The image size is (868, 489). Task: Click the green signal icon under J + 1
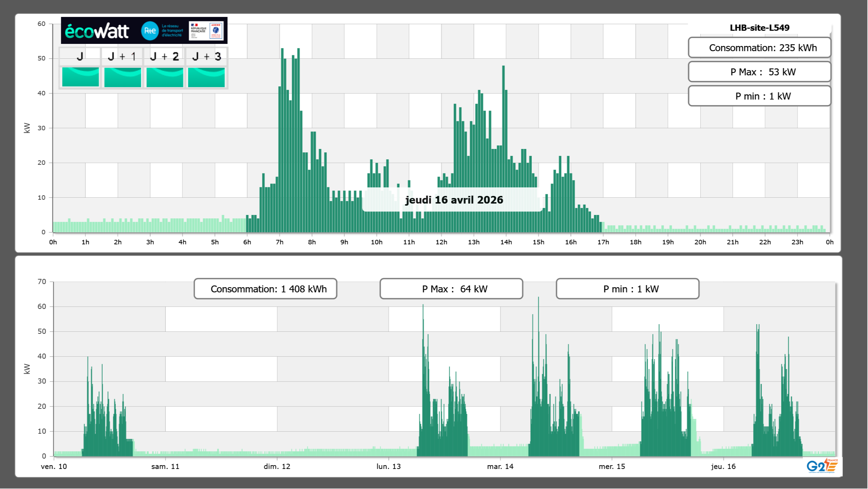[122, 77]
